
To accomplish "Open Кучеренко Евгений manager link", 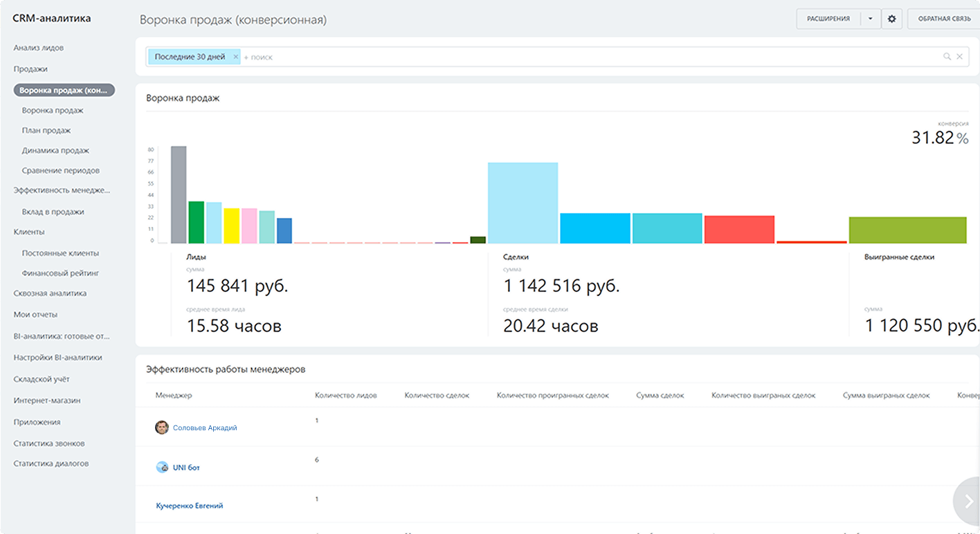I will tap(190, 506).
